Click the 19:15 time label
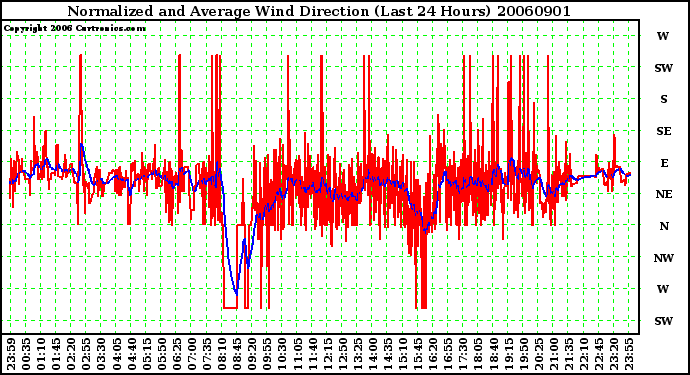This screenshot has width=690, height=375. 508,354
